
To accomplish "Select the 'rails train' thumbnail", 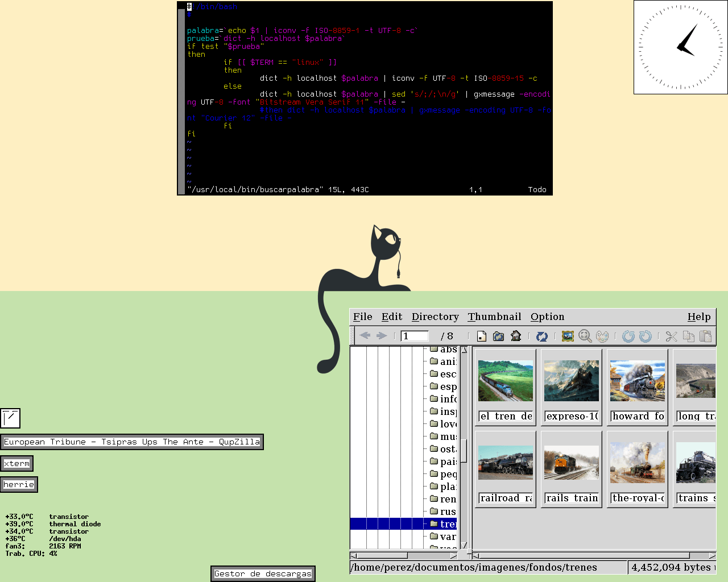I will (x=572, y=463).
